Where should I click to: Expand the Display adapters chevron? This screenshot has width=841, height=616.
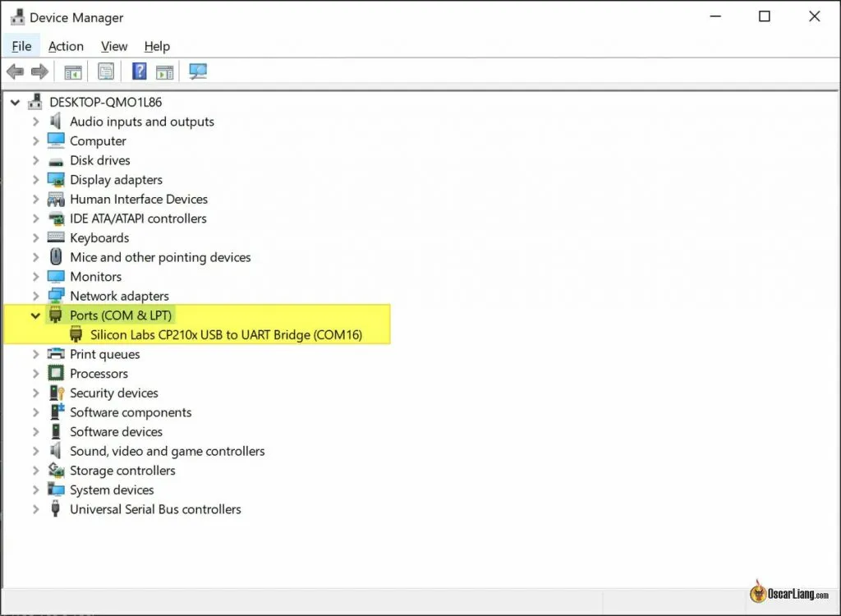[x=36, y=180]
